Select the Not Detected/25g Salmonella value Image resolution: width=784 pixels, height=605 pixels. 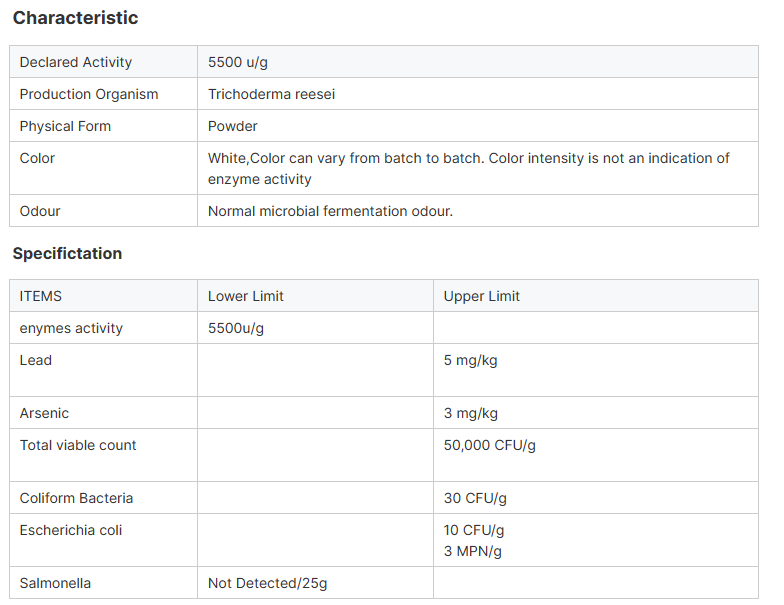(x=267, y=583)
